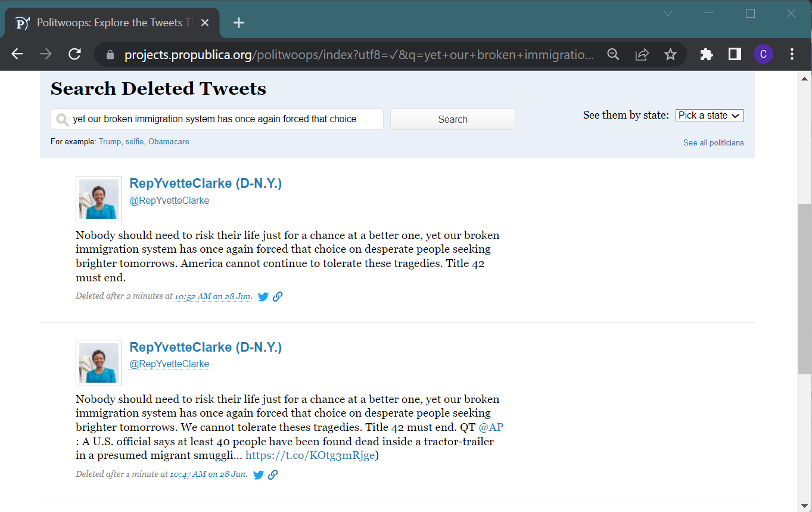Click the vertical scrollbar thumb
Screen dimensions: 812x512
tap(804, 288)
